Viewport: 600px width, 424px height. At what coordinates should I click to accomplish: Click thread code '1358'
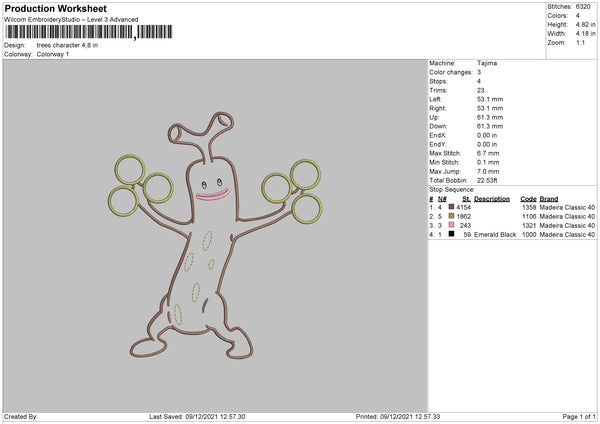click(529, 207)
